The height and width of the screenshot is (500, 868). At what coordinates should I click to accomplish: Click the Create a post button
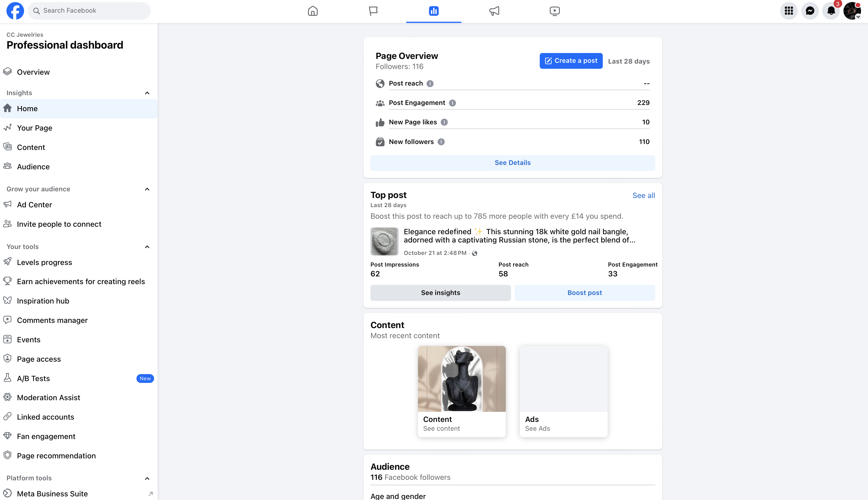[x=571, y=61]
